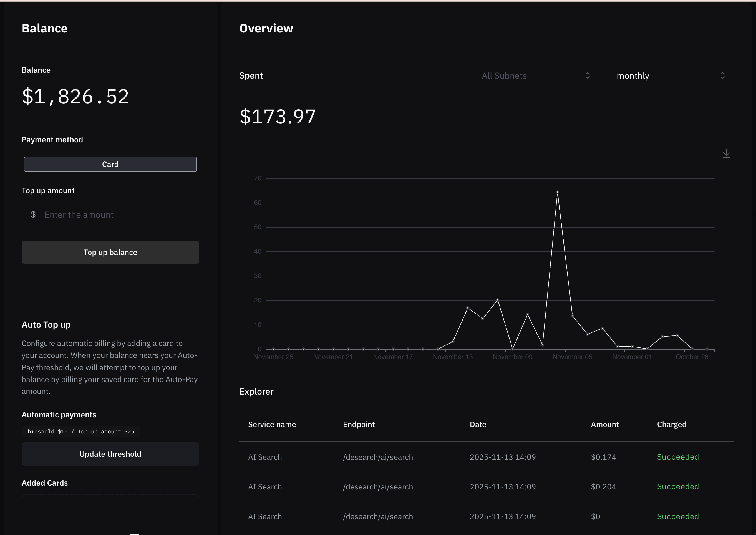Click the Amount column header
The image size is (756, 535).
(604, 424)
